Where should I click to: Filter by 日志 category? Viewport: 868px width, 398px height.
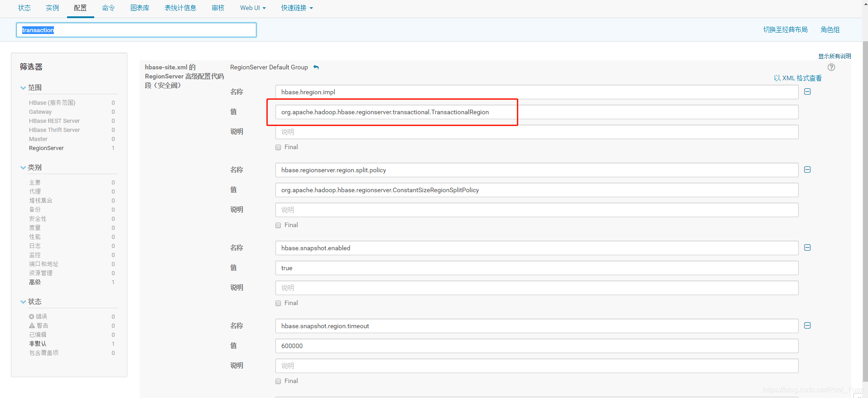click(35, 246)
